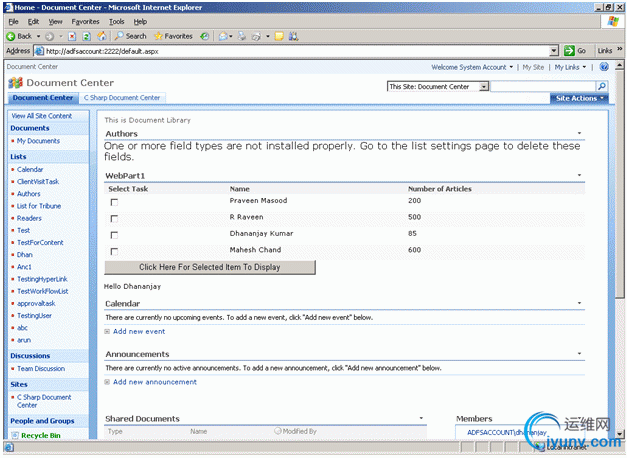
Task: Click the Print icon in toolbar
Action: 242,36
